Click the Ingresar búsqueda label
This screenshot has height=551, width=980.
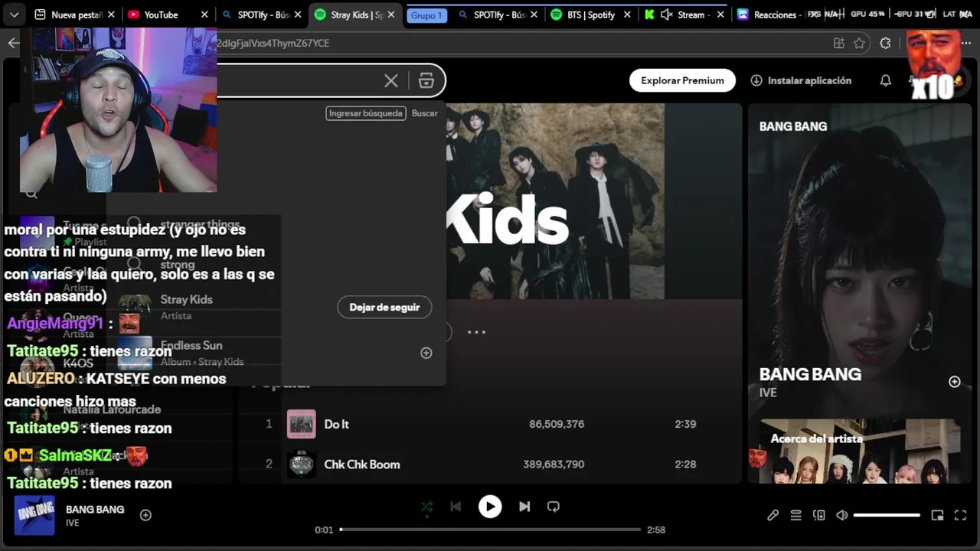coord(366,113)
